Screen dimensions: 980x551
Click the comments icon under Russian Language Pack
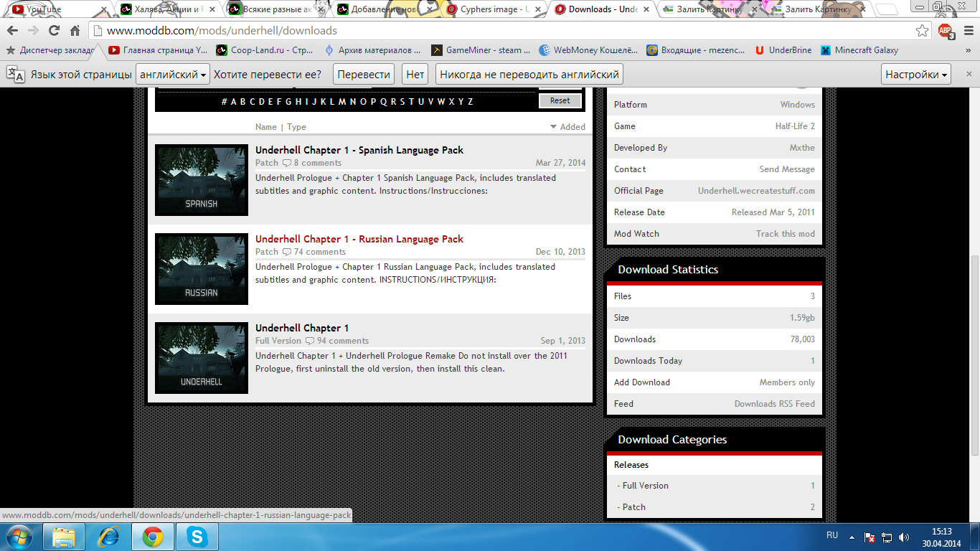(x=287, y=252)
